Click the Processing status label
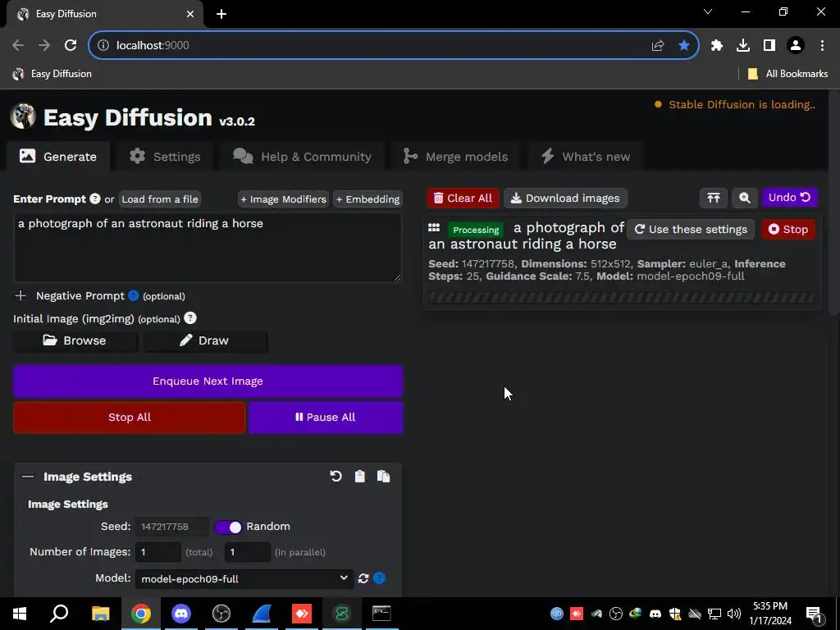 pos(476,230)
